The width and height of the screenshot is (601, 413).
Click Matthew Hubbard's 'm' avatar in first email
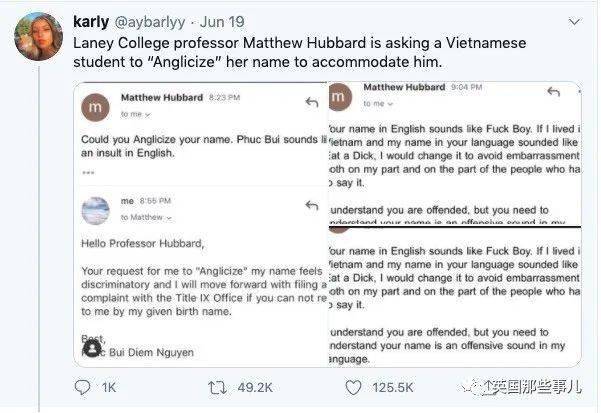[95, 105]
